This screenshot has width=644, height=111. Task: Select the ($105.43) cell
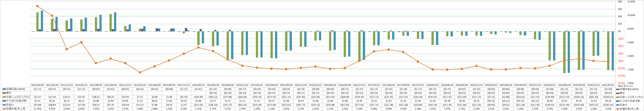[608, 105]
